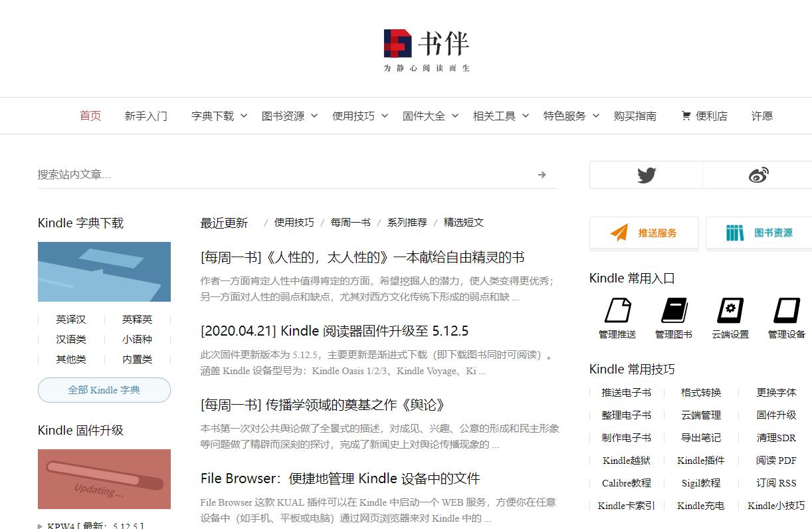Click the 云端管理 tip link
Screen dimensions: 812x529
[x=701, y=415]
